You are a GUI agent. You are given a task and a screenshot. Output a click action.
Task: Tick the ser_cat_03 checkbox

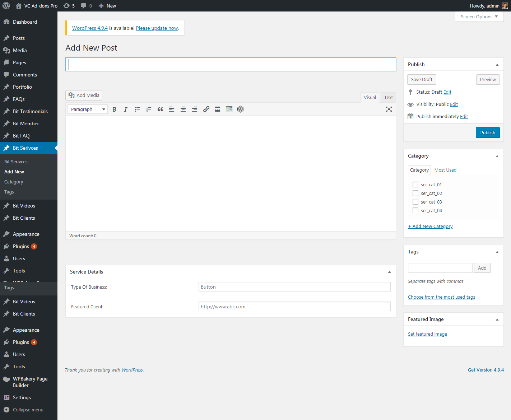point(415,202)
